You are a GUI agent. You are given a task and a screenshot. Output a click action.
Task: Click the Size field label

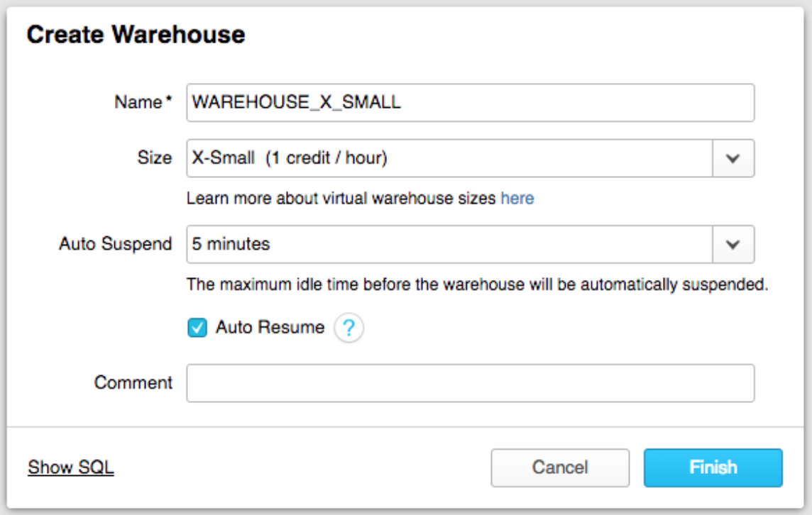tap(154, 158)
